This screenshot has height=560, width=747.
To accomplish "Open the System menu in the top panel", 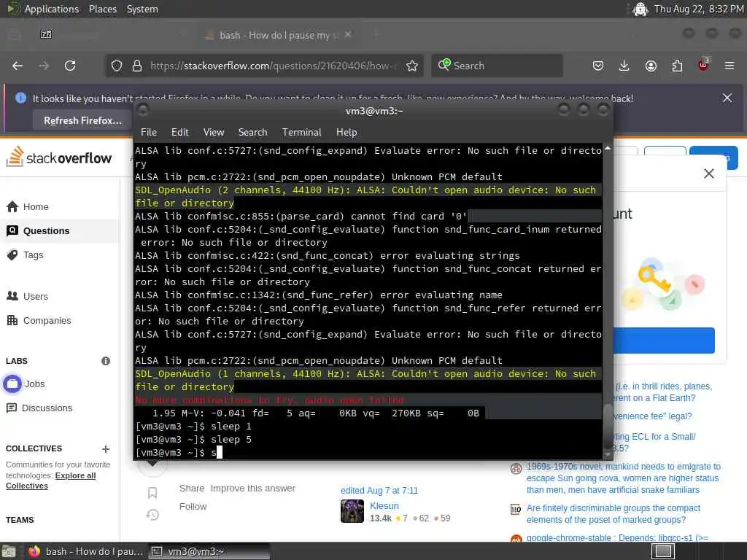I will 142,9.
